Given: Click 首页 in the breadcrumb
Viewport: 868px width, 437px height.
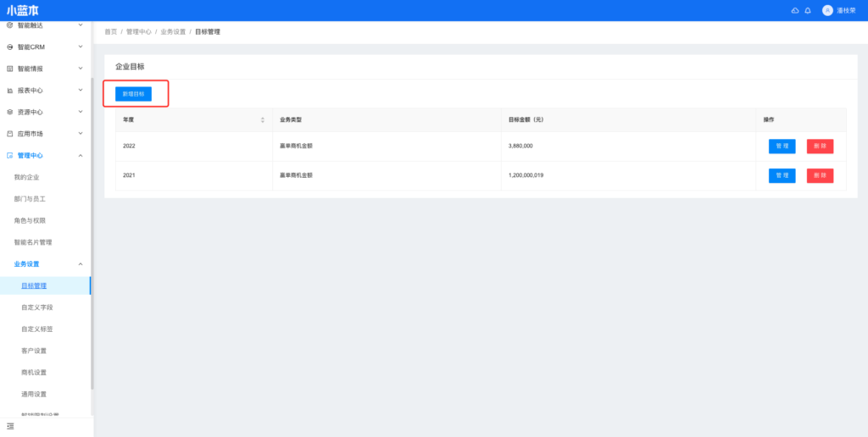Looking at the screenshot, I should pyautogui.click(x=110, y=31).
